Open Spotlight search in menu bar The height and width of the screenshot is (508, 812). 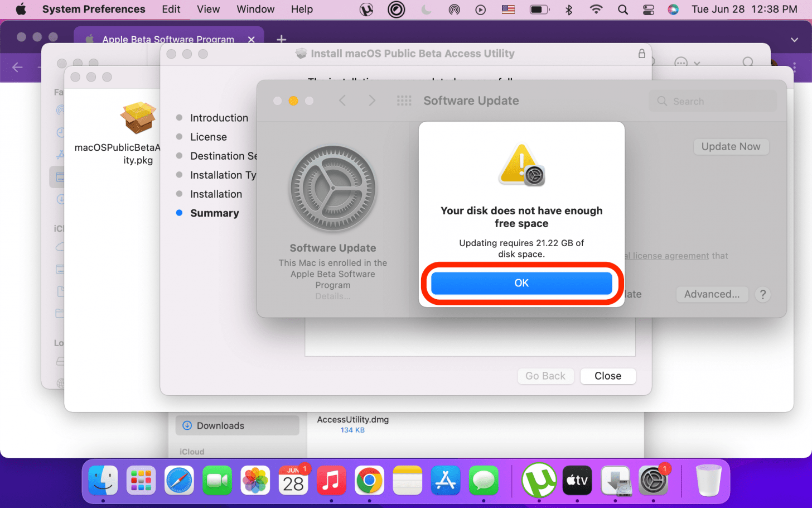click(622, 9)
